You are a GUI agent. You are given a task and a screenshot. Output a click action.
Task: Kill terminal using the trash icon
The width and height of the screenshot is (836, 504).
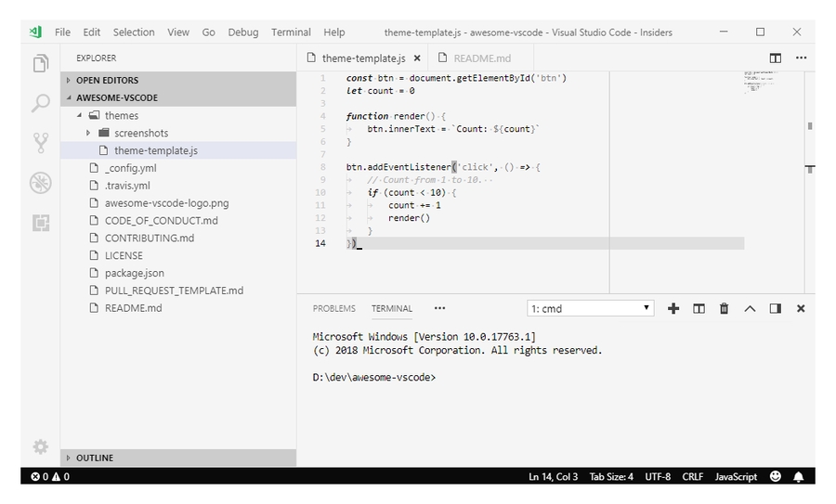[724, 308]
